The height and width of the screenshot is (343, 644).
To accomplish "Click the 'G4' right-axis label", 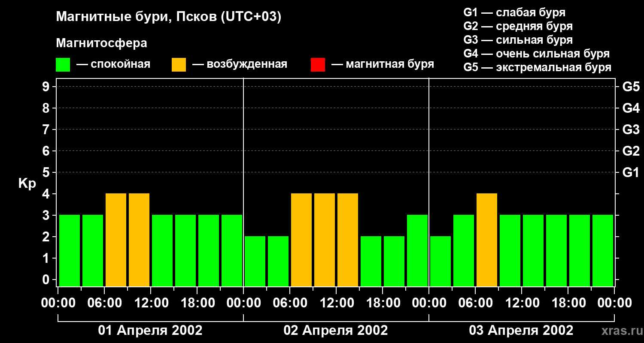I will tap(631, 108).
